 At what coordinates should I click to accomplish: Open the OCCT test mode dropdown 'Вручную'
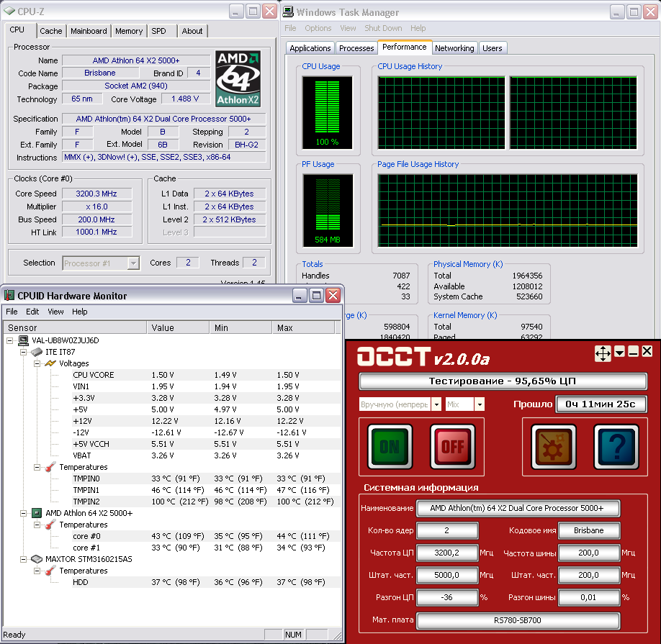tap(437, 404)
